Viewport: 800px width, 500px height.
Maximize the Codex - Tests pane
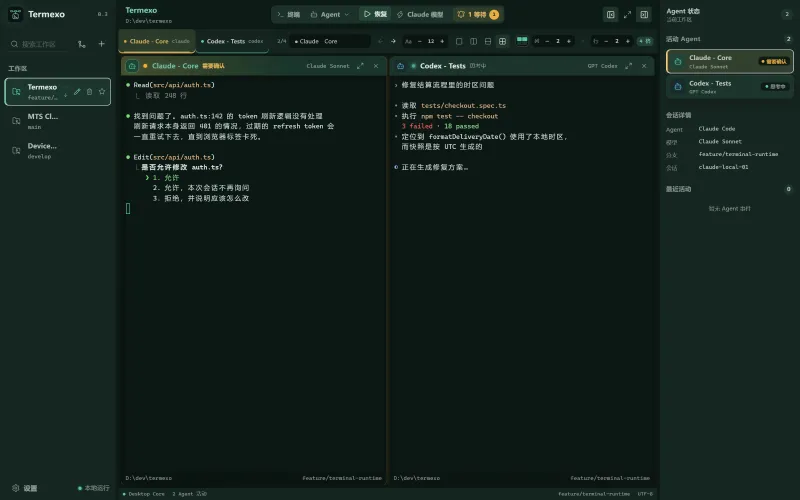[629, 66]
